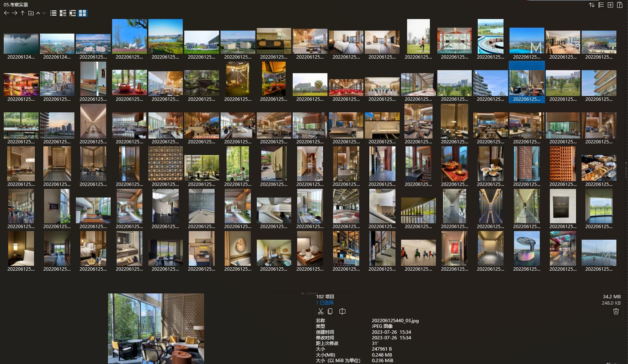Select the hot air balloon photo thumbnail

pyautogui.click(x=310, y=84)
